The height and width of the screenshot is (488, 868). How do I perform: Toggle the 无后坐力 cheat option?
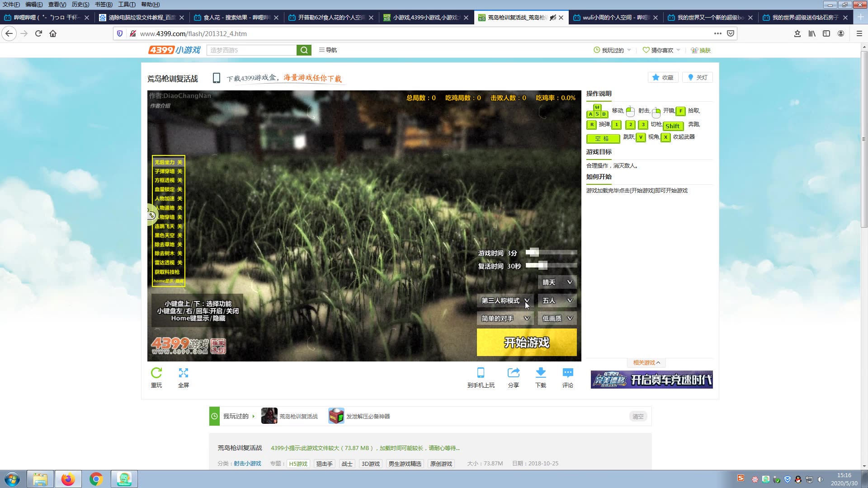pos(168,162)
